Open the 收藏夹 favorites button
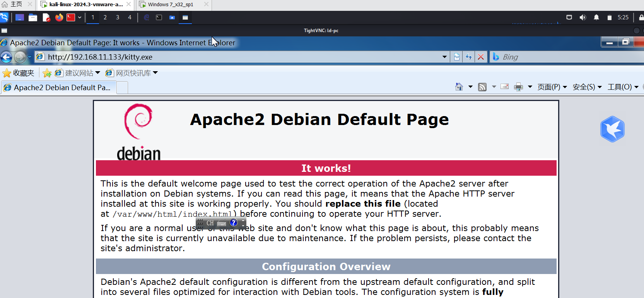This screenshot has width=644, height=298. tap(18, 73)
